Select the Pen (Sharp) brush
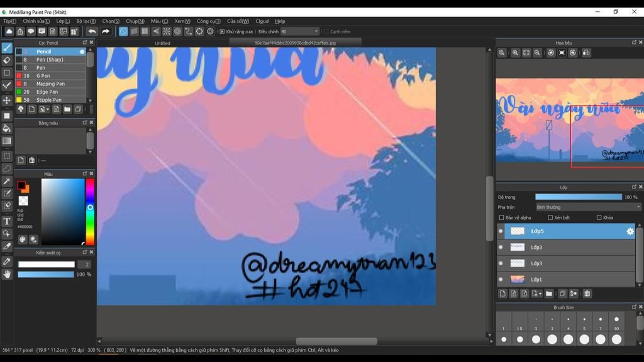 (x=50, y=60)
